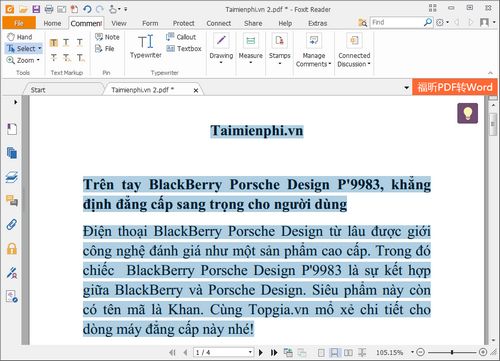500x361 pixels.
Task: Go to the next page
Action: 261,352
